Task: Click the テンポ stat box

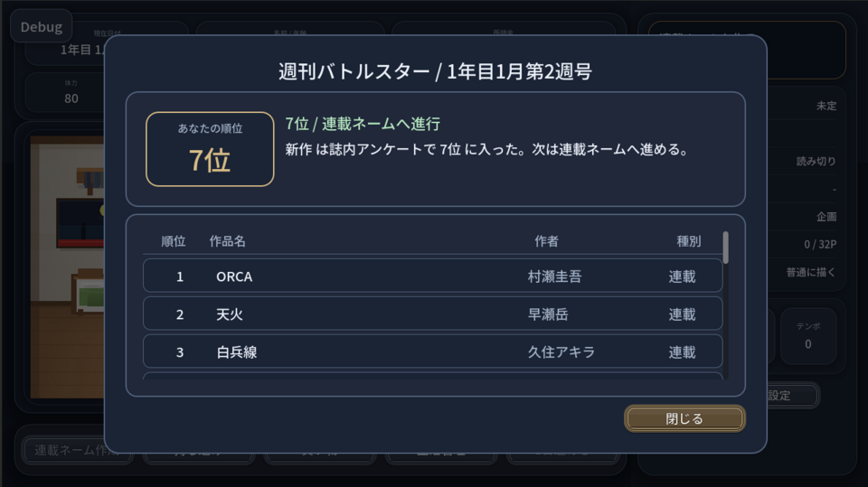Action: [807, 336]
